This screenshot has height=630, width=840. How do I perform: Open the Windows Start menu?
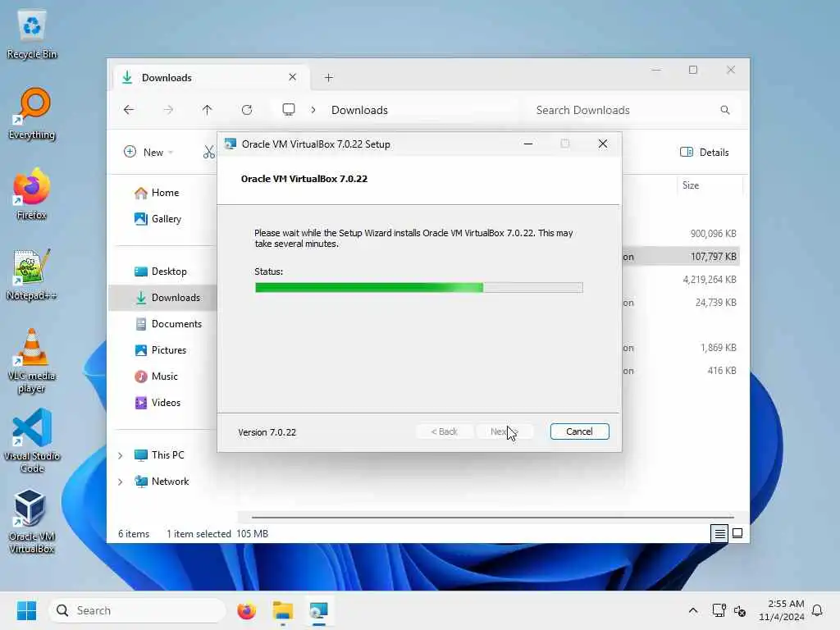click(27, 610)
